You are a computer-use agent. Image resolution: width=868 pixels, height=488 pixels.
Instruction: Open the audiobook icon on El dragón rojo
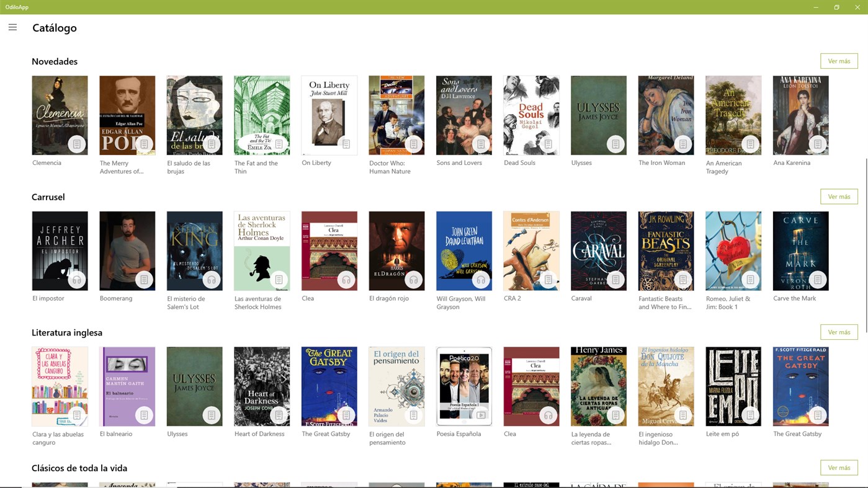413,279
